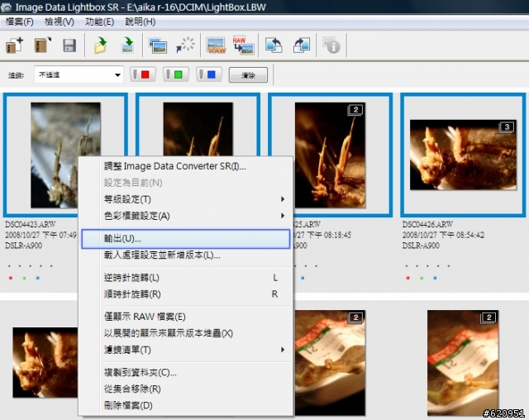Click the rotate counterclockwise toolbar icon
Screen dimensions: 529x420
[x=274, y=45]
